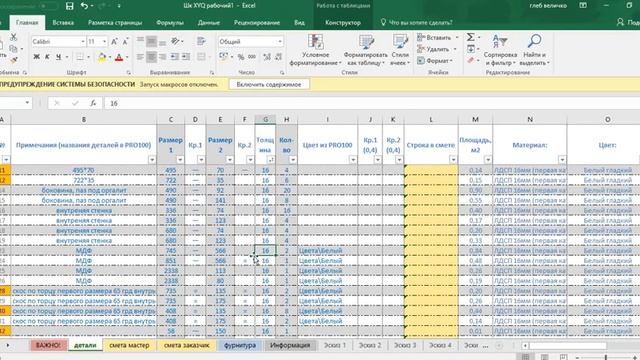This screenshot has width=640, height=360.
Task: Open the filter dropdown on Цвет из PRO100 column
Action: click(x=353, y=160)
